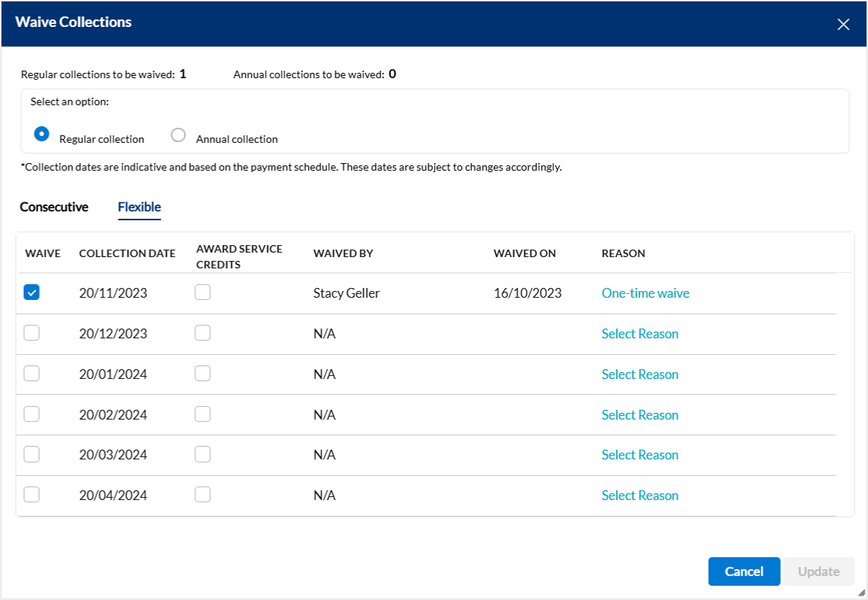Click Select Reason for 20/04/2024
Screen dimensions: 868x600
click(x=640, y=495)
